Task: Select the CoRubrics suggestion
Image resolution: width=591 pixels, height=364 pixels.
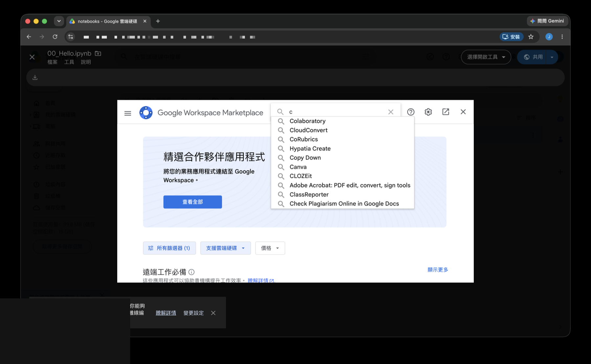Action: [x=342, y=139]
